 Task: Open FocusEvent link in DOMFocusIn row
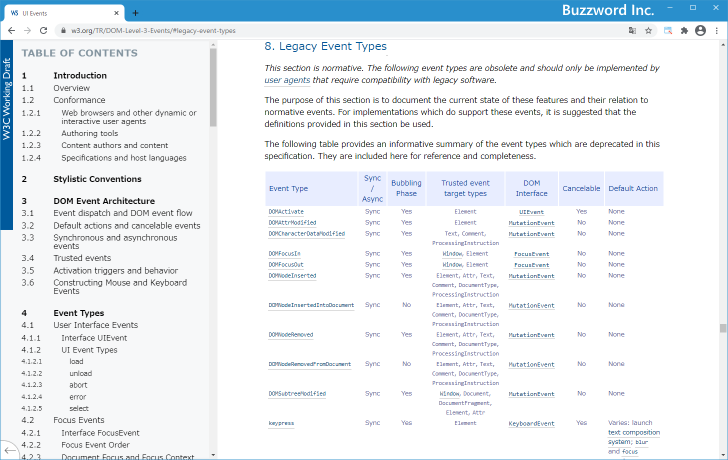tap(532, 254)
